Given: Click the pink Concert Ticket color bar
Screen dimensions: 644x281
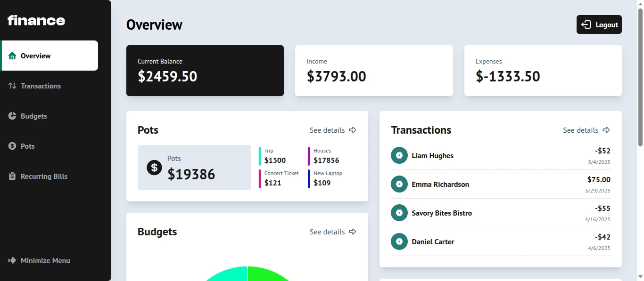Looking at the screenshot, I should pyautogui.click(x=260, y=179).
